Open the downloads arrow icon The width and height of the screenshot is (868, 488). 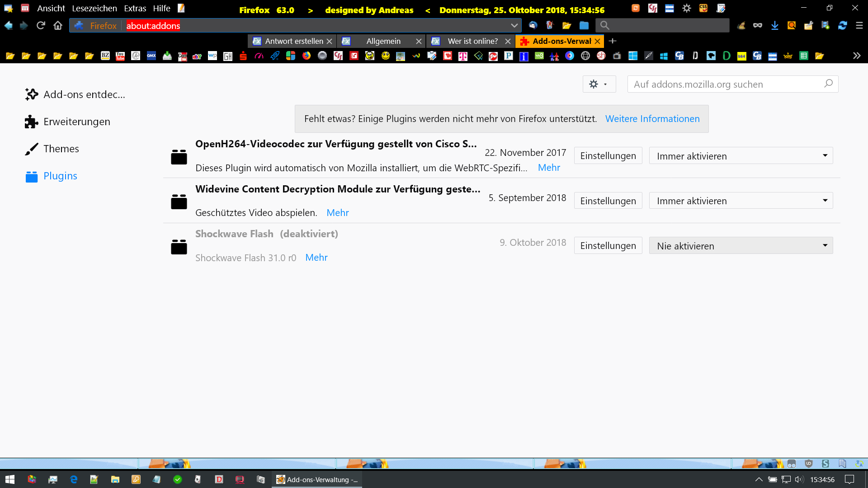(775, 26)
